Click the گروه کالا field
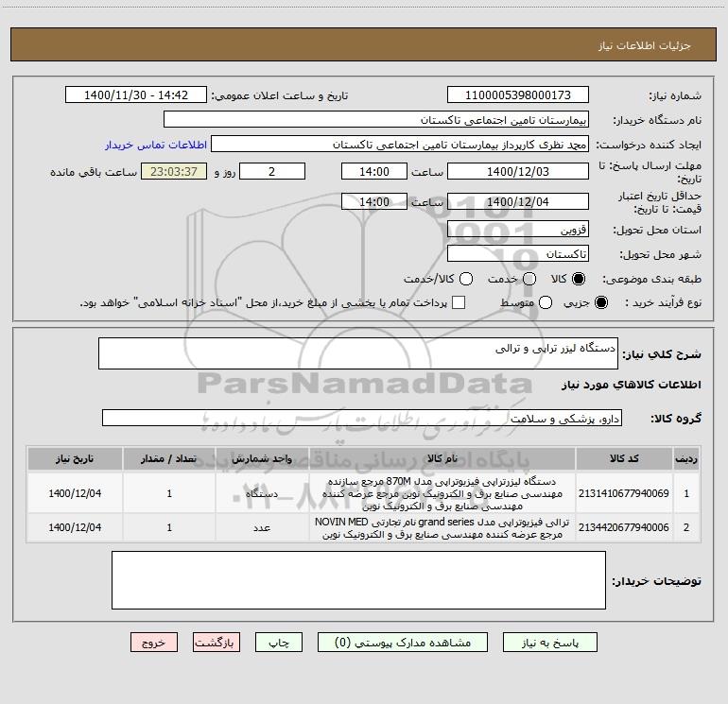Screen dimensions: 728x704 pos(362,418)
